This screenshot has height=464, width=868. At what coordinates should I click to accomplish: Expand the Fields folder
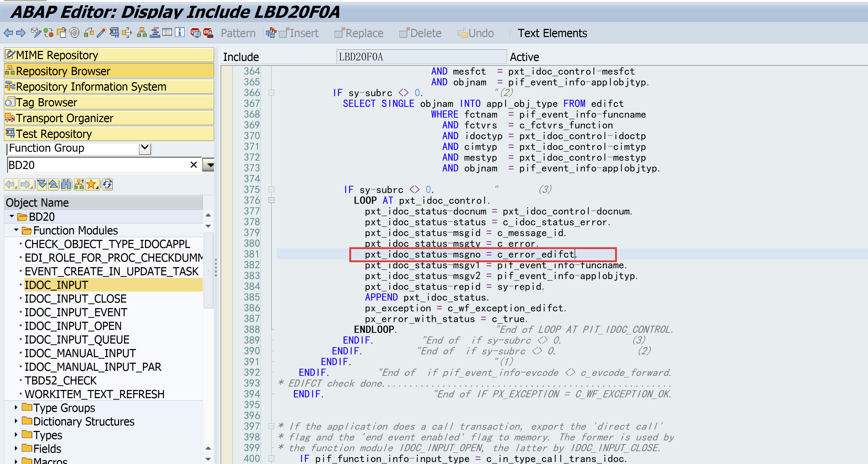click(x=16, y=448)
